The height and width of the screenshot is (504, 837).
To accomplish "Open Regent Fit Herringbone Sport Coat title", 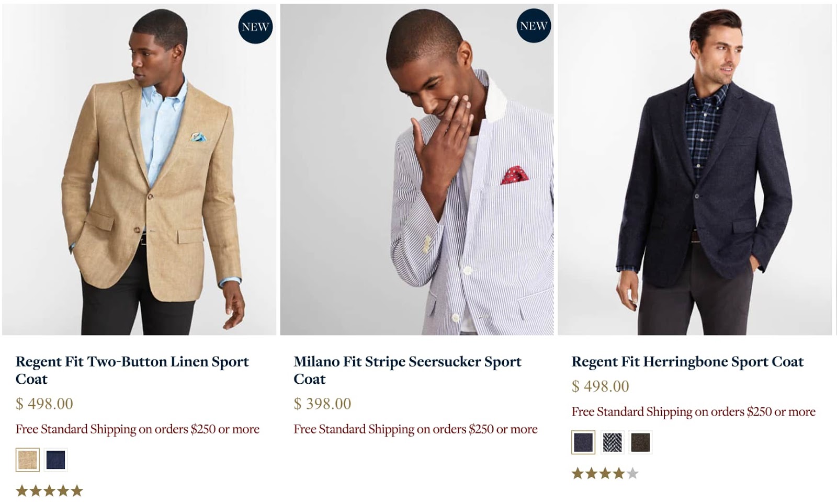I will tap(687, 362).
